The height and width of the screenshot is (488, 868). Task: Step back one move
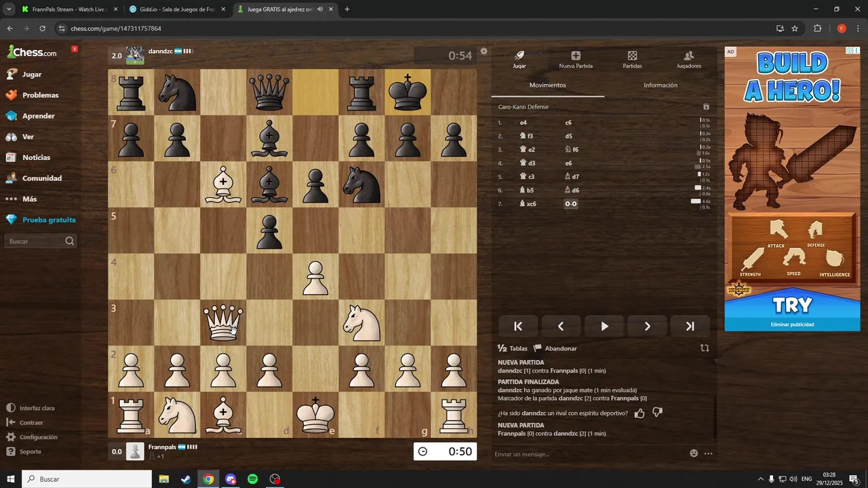coord(561,326)
